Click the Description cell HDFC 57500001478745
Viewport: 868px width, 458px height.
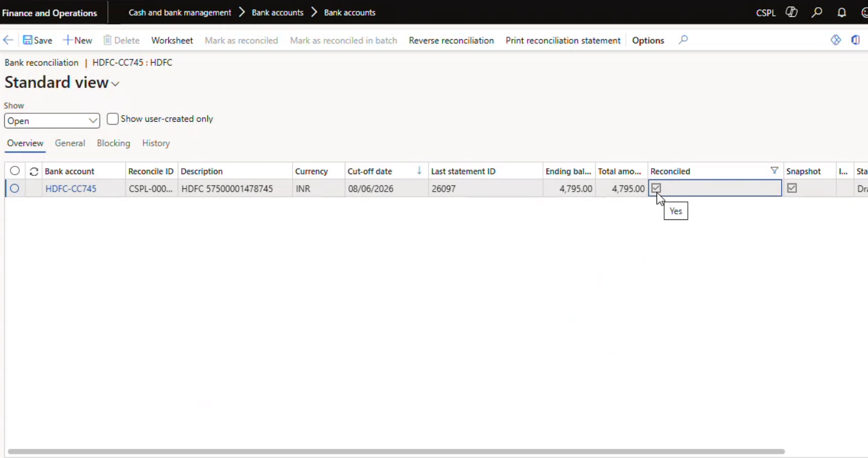pos(235,189)
